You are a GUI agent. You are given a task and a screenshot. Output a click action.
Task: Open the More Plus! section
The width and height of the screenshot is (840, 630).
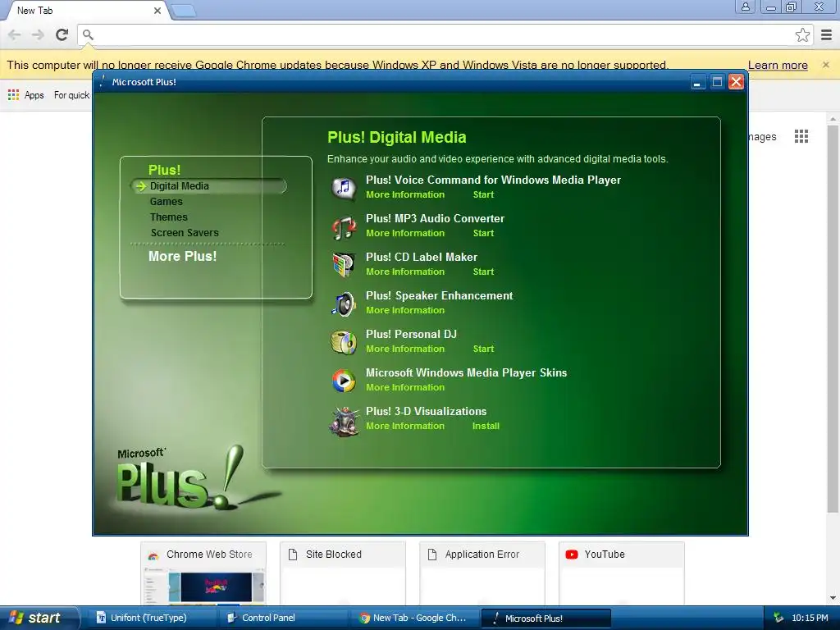coord(183,256)
